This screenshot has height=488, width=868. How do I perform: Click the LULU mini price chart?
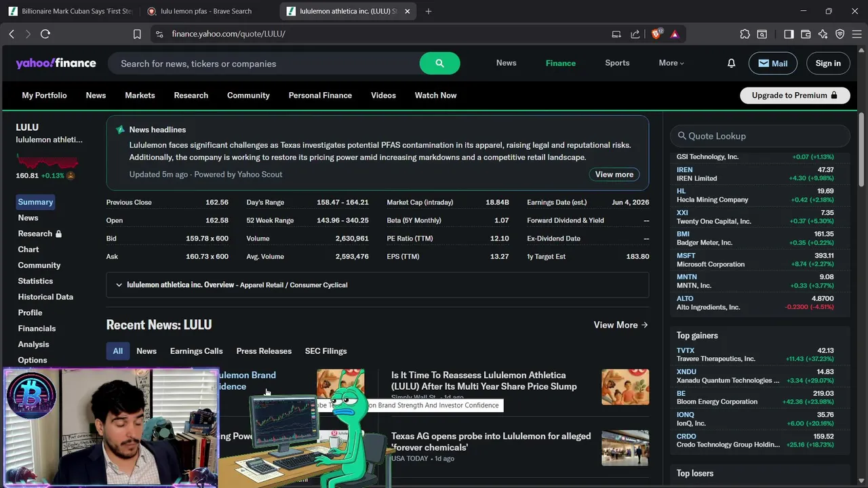click(47, 162)
